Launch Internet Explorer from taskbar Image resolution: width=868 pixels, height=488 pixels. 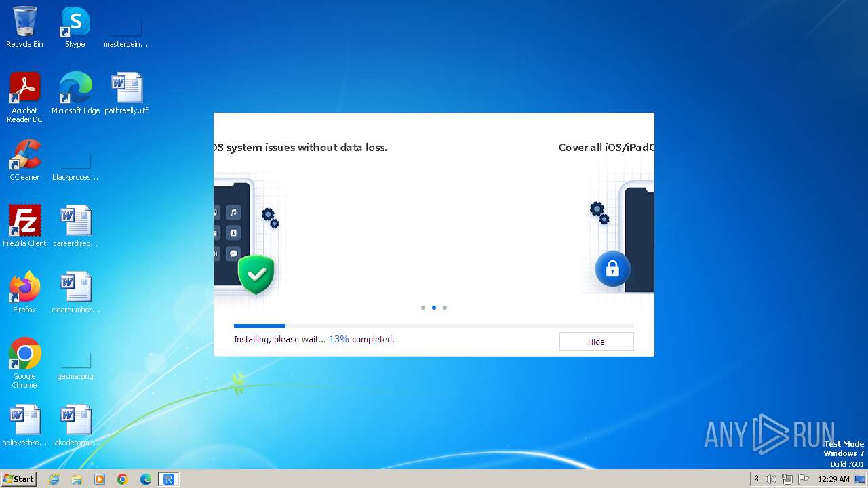coord(54,479)
